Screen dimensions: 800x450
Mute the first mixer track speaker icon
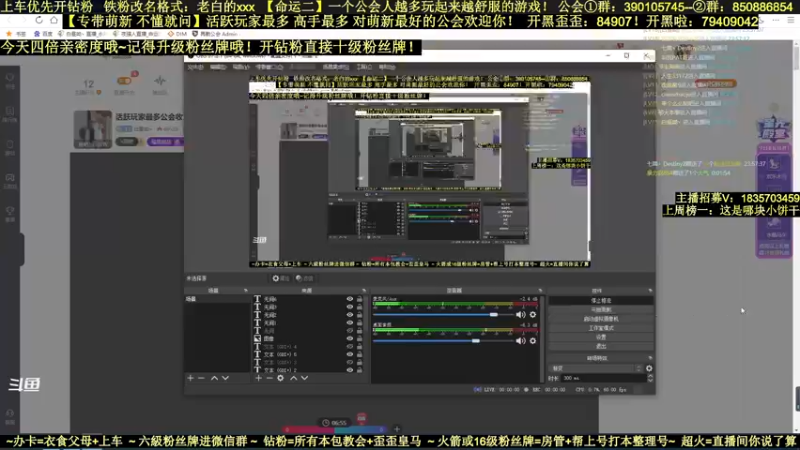(520, 315)
